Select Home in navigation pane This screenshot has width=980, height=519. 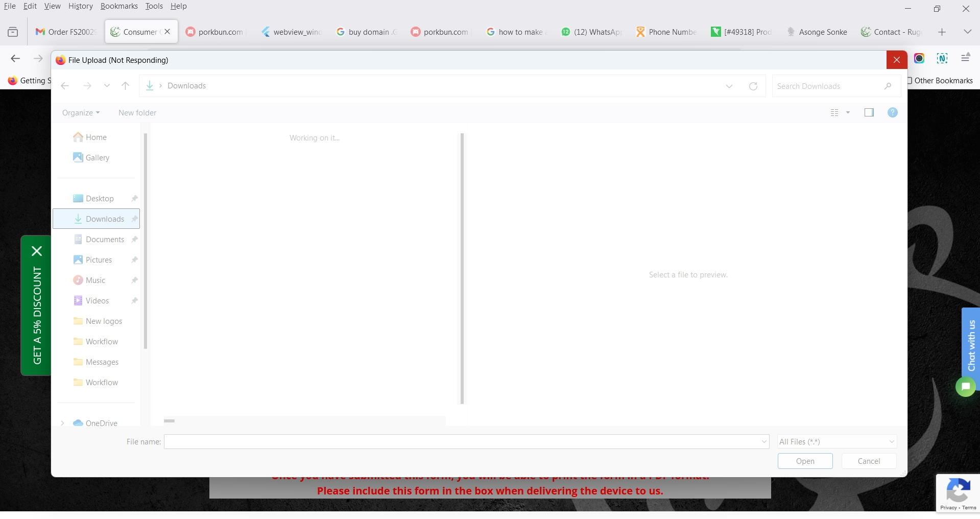point(96,137)
